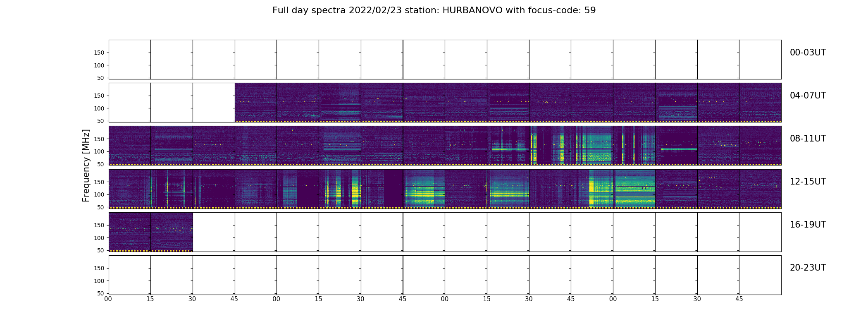Select the 100 tick of the 04-07UT row
The height and width of the screenshot is (331, 868).
99,108
